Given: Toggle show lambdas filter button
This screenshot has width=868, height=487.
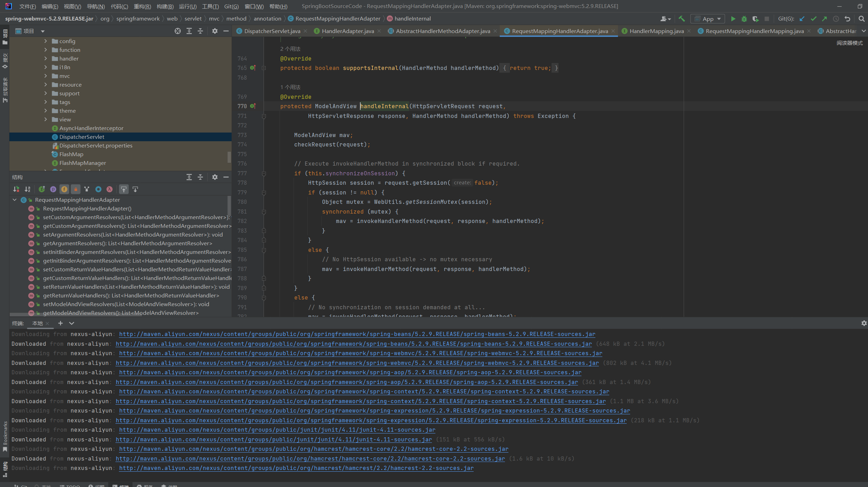Looking at the screenshot, I should click(110, 189).
